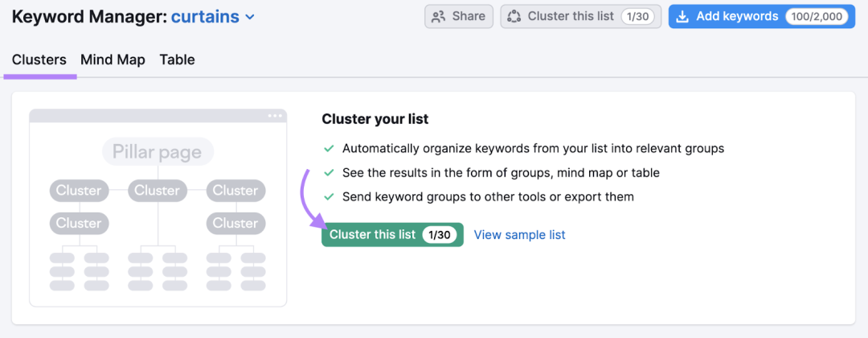Switch to the Mind Map tab
Screen dimensions: 868x338
(x=113, y=60)
